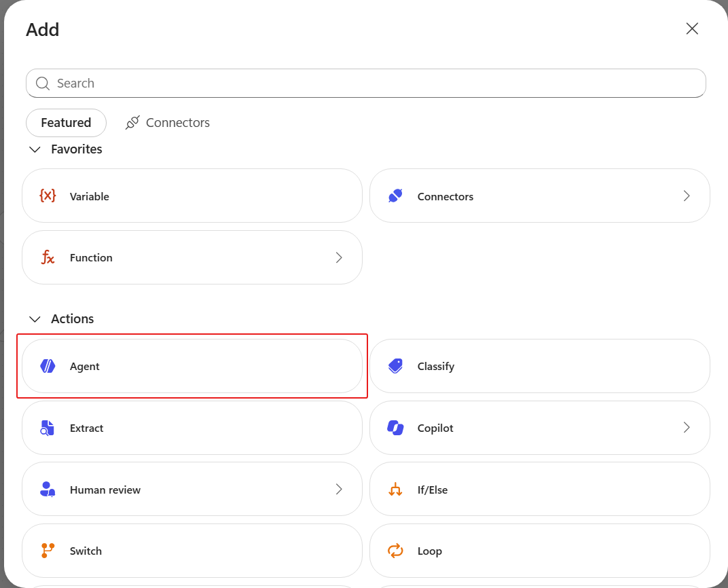Click the Search input field
This screenshot has width=728, height=588.
[366, 84]
